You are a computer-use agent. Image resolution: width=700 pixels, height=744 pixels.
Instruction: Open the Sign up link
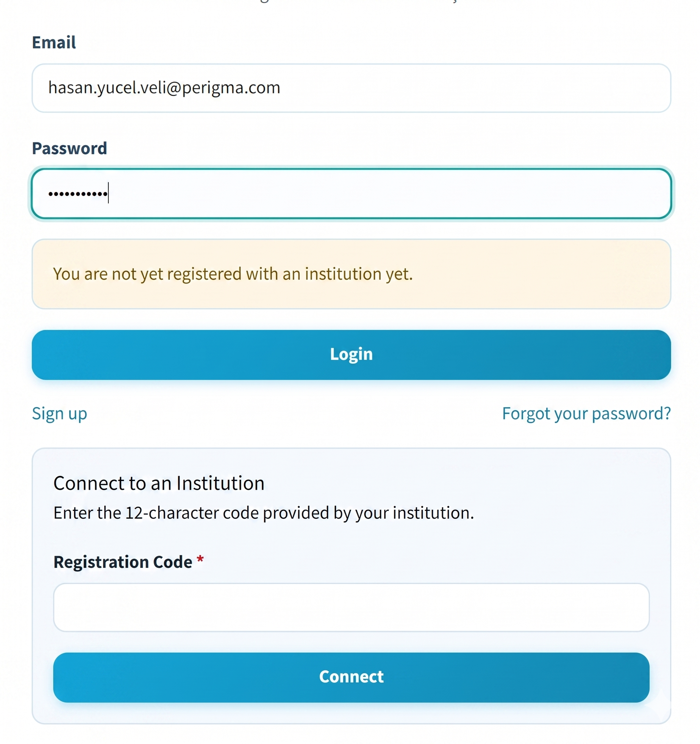coord(59,414)
